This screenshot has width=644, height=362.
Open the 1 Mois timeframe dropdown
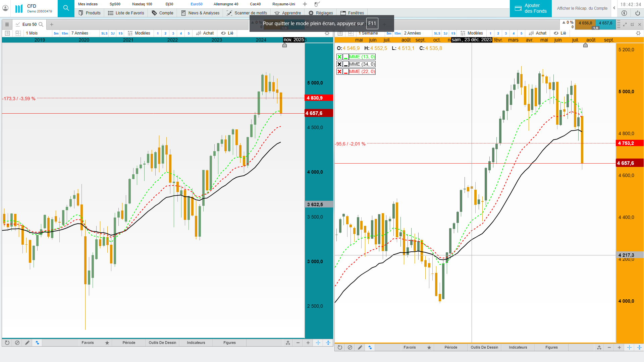(x=32, y=33)
